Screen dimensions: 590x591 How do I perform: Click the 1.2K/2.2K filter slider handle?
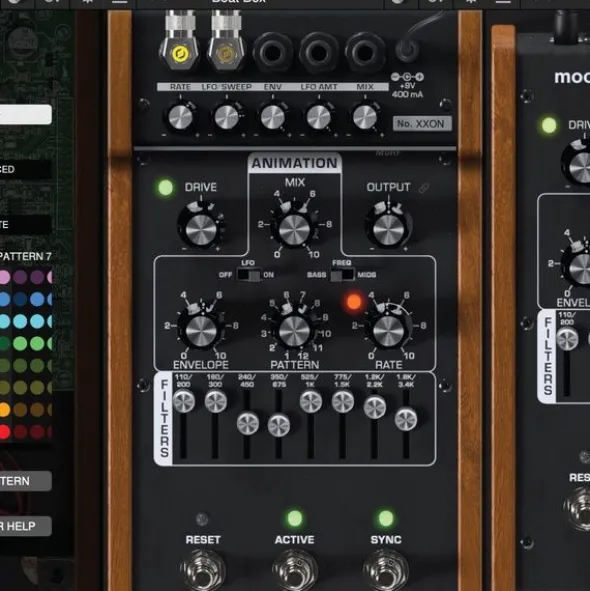pos(374,407)
